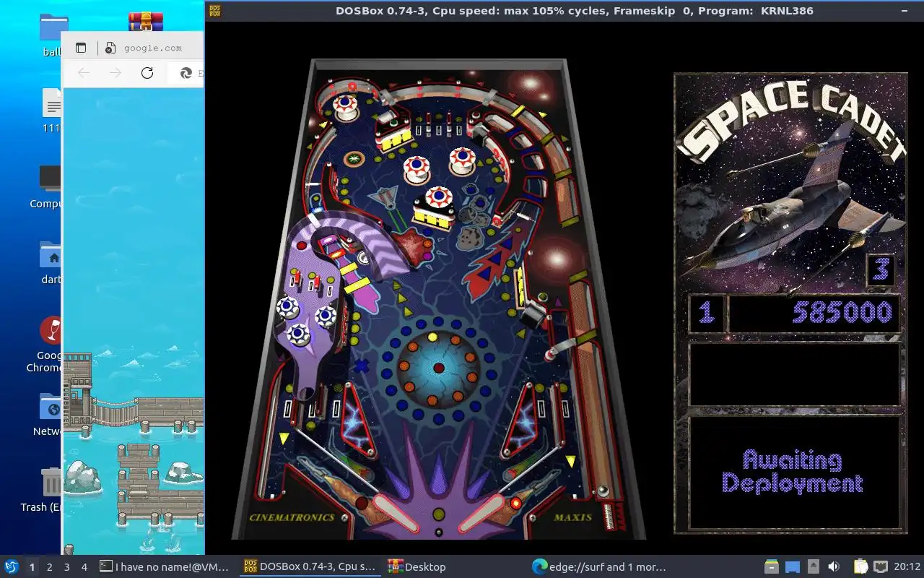Click the red center of the hyperspace ring

point(438,368)
